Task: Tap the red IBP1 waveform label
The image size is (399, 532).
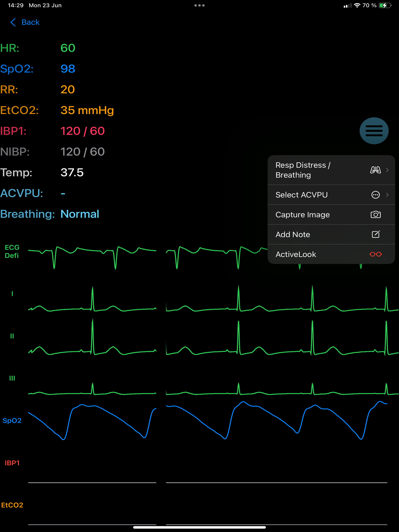Action: (x=12, y=463)
